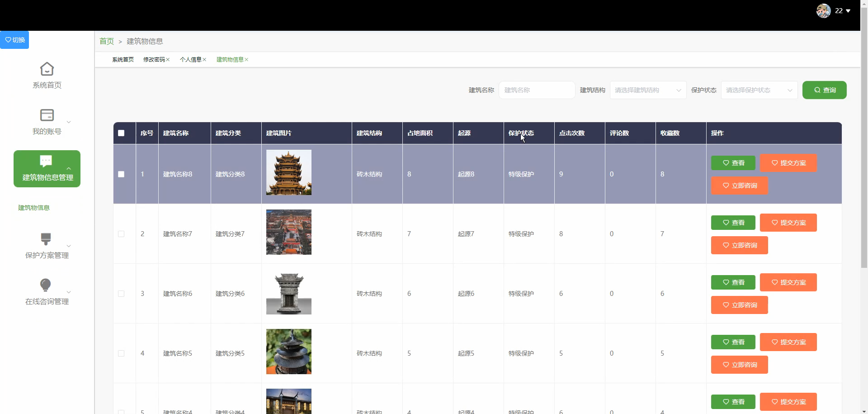Open the 保护状态 dropdown filter
This screenshot has height=414, width=868.
[x=759, y=90]
